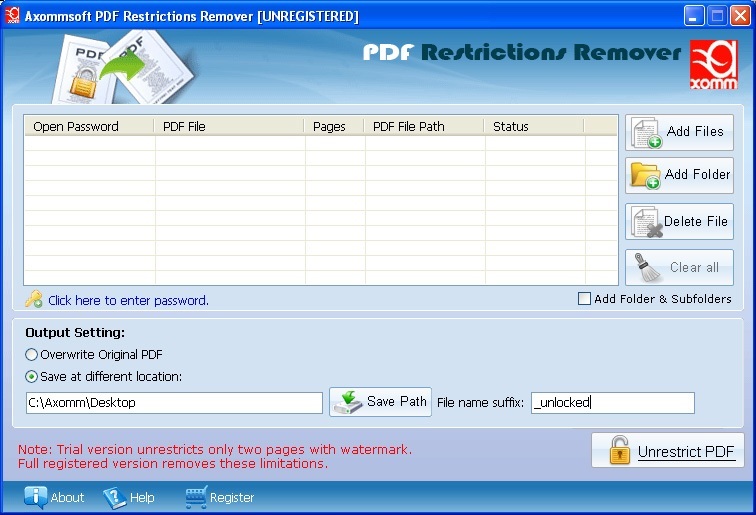Click the Add Folder button
Screen dimensions: 756x515
coord(679,176)
